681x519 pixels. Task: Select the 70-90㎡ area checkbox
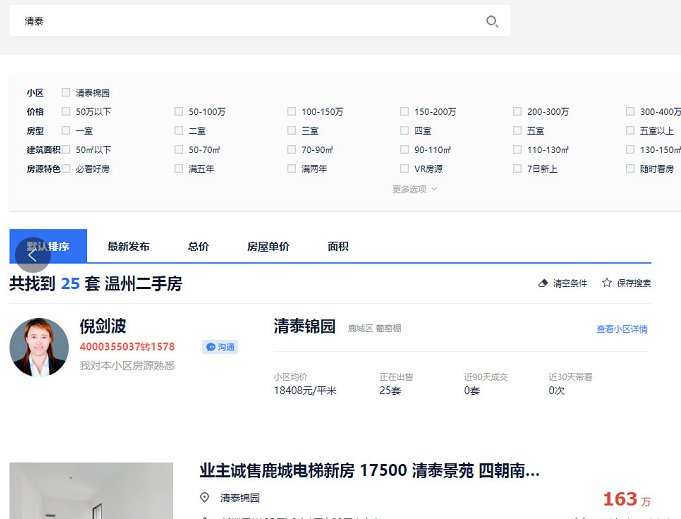[x=292, y=150]
